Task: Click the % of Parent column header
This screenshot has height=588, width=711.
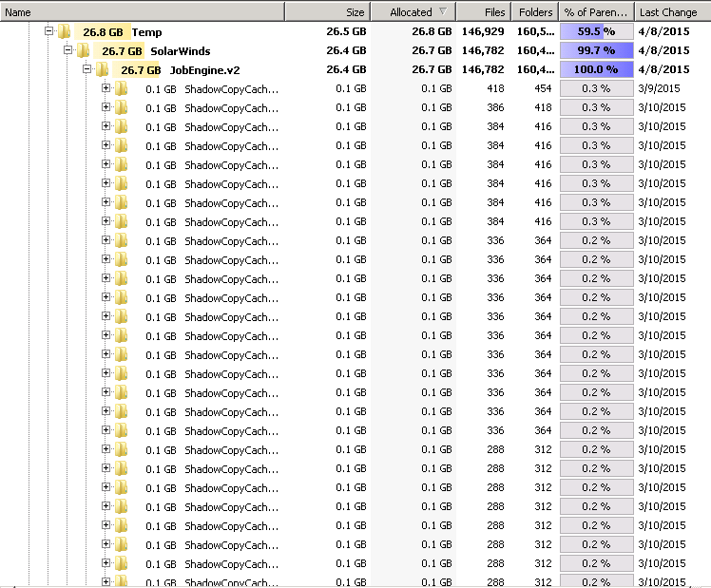Action: 596,12
